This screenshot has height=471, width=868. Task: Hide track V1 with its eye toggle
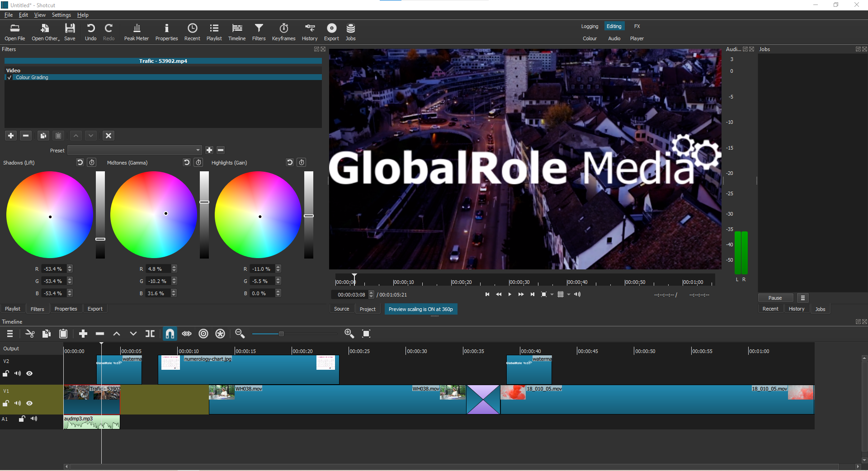coord(29,404)
